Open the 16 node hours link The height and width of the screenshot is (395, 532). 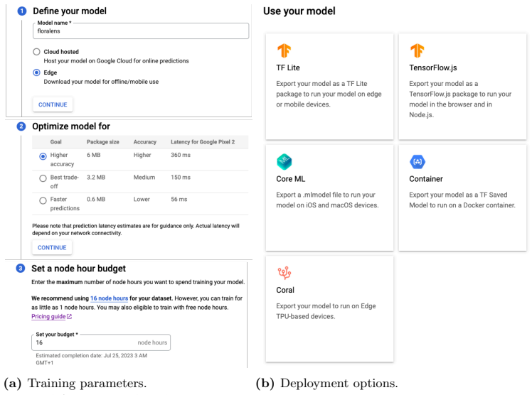[109, 298]
